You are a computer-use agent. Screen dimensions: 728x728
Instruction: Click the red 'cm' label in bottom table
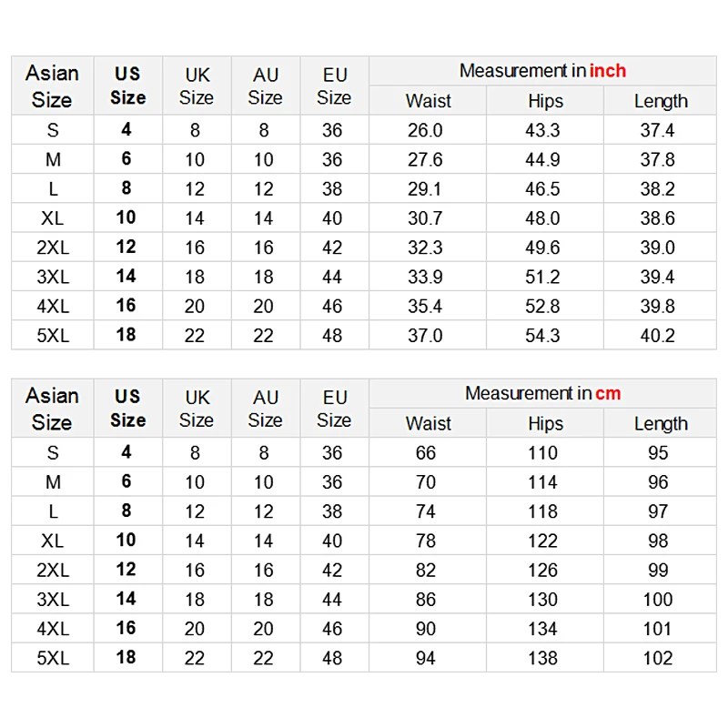[x=608, y=394]
